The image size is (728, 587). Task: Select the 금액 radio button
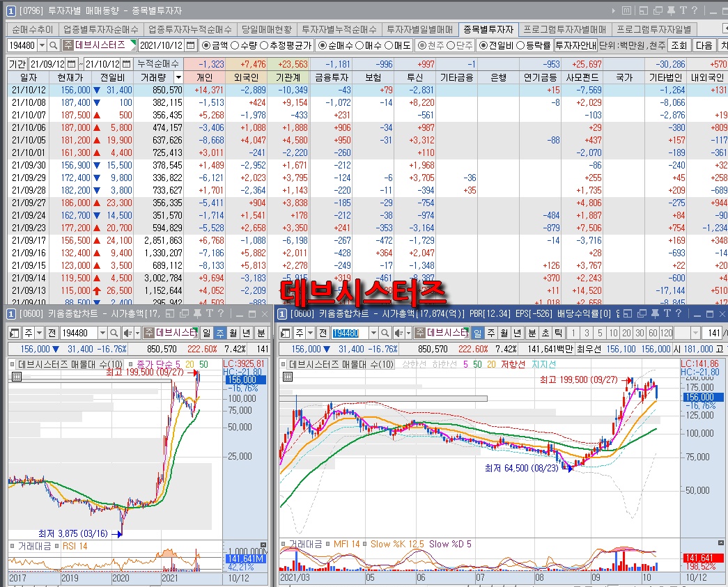point(207,45)
